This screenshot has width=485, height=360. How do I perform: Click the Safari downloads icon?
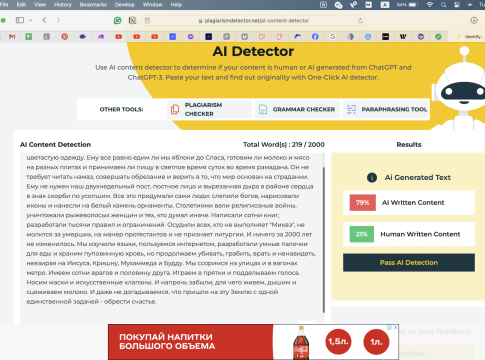474,20
